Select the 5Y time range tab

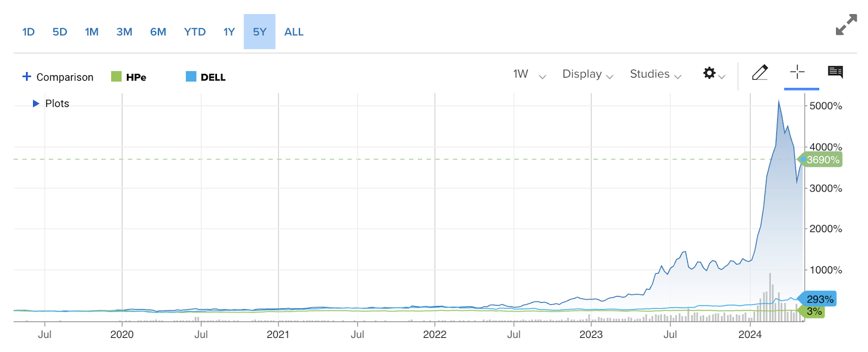coord(259,32)
